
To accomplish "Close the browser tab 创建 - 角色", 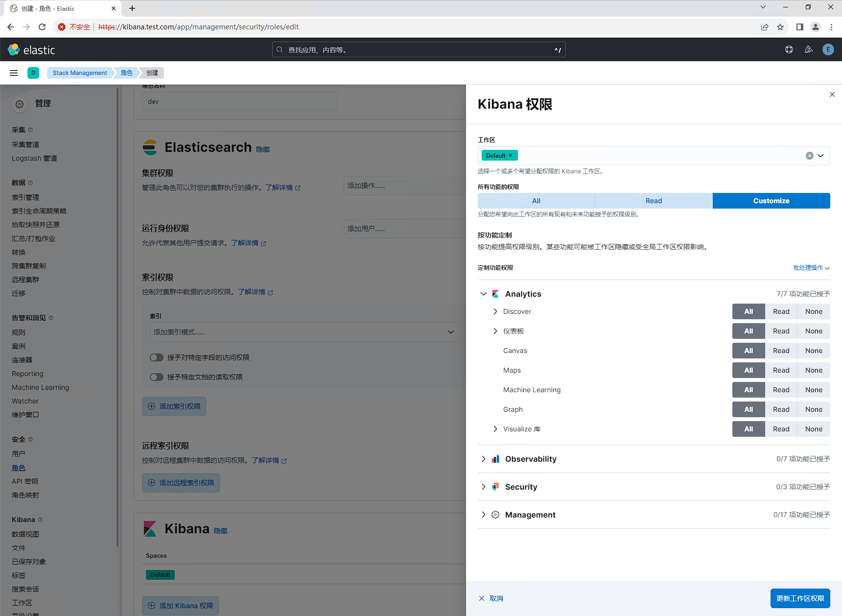I will tap(114, 8).
